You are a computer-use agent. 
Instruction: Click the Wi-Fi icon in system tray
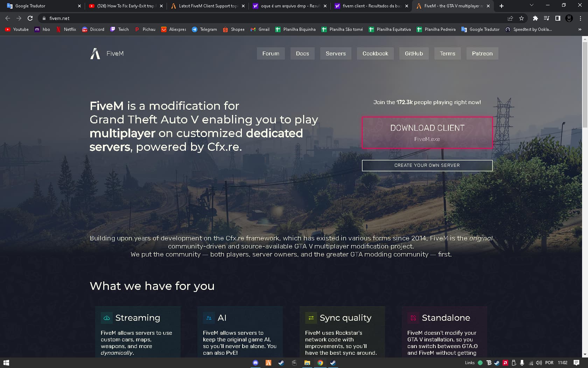(531, 363)
